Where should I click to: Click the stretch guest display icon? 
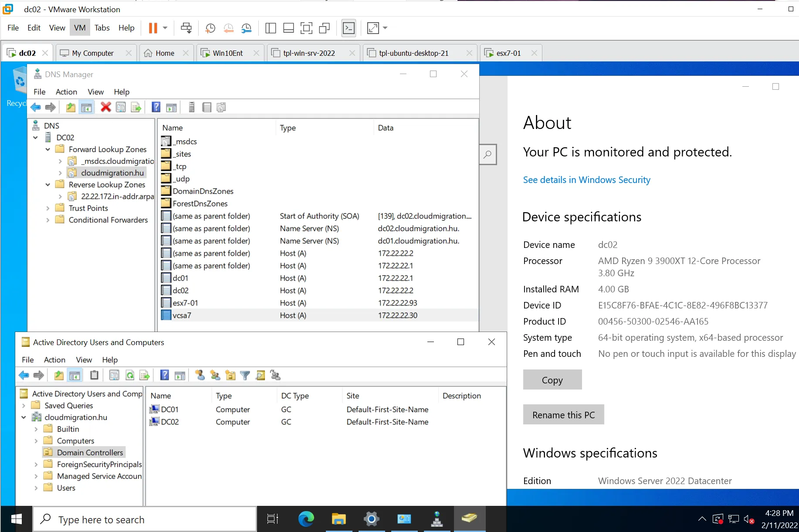373,28
